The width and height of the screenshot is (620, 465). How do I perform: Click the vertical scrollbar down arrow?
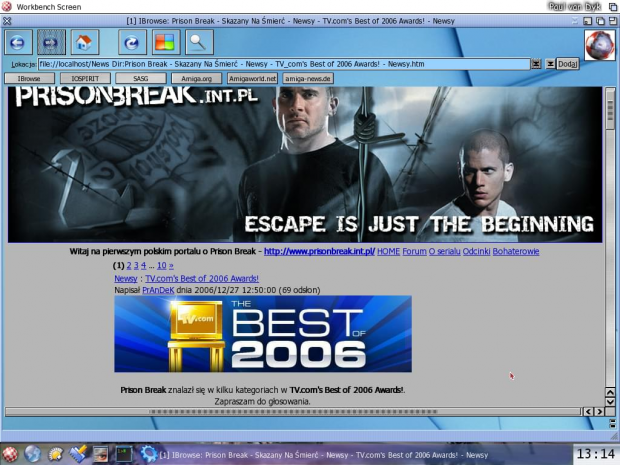[611, 402]
